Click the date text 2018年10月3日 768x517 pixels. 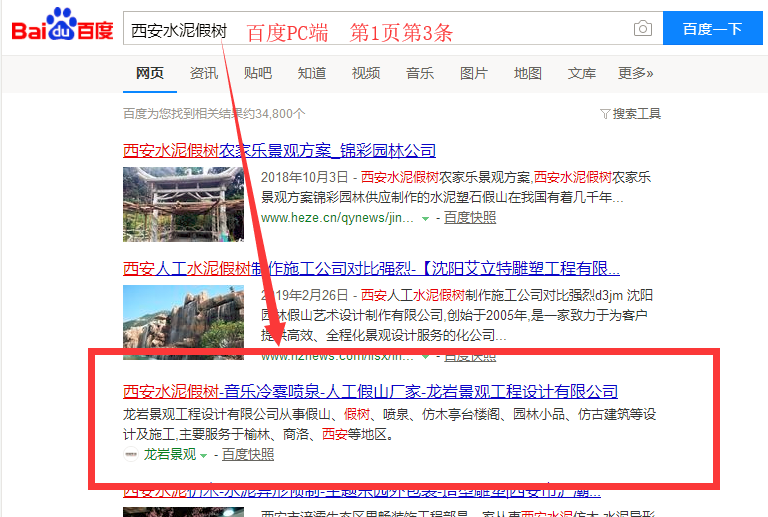pyautogui.click(x=304, y=177)
